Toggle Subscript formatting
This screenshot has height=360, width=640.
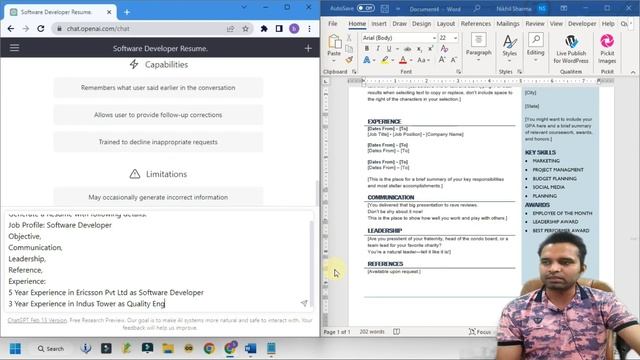pyautogui.click(x=419, y=49)
